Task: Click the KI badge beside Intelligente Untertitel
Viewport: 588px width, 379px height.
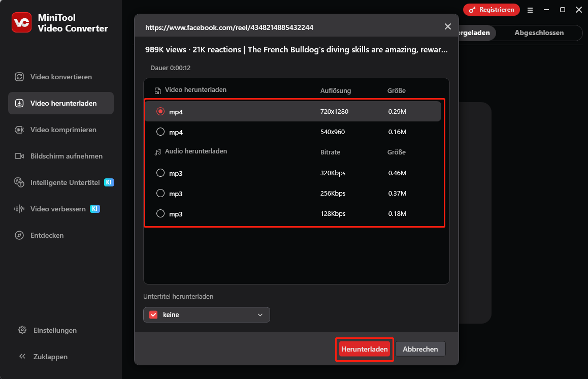Action: 109,182
